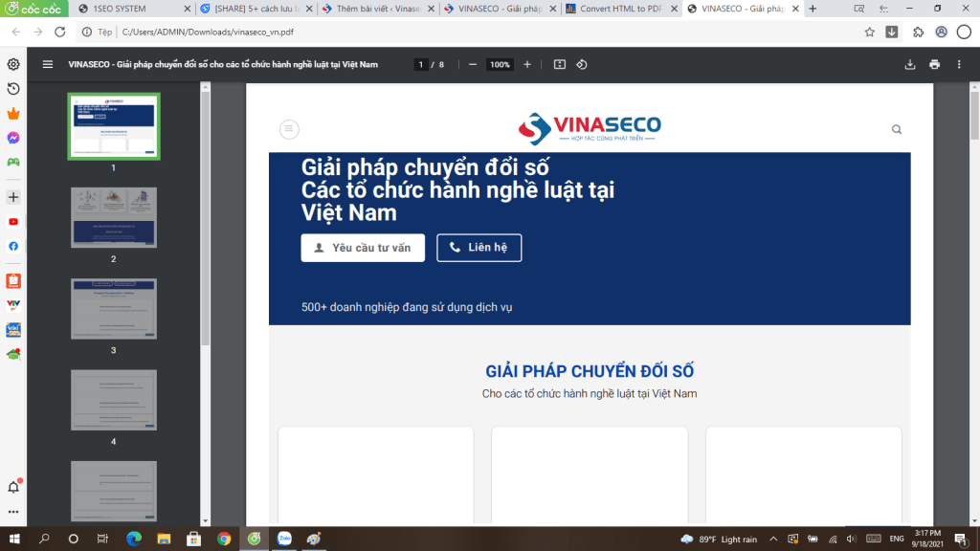Open the Cốc Cốc sidebar settings gear

click(x=13, y=64)
